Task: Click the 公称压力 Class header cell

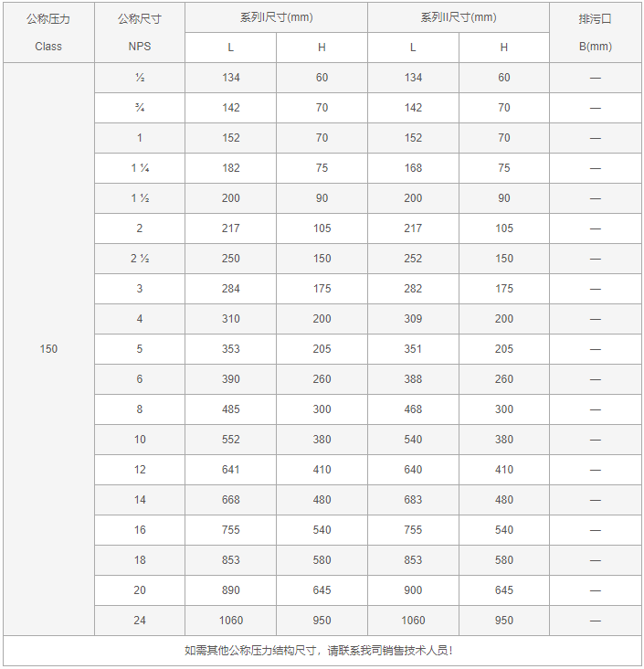Action: (x=48, y=32)
